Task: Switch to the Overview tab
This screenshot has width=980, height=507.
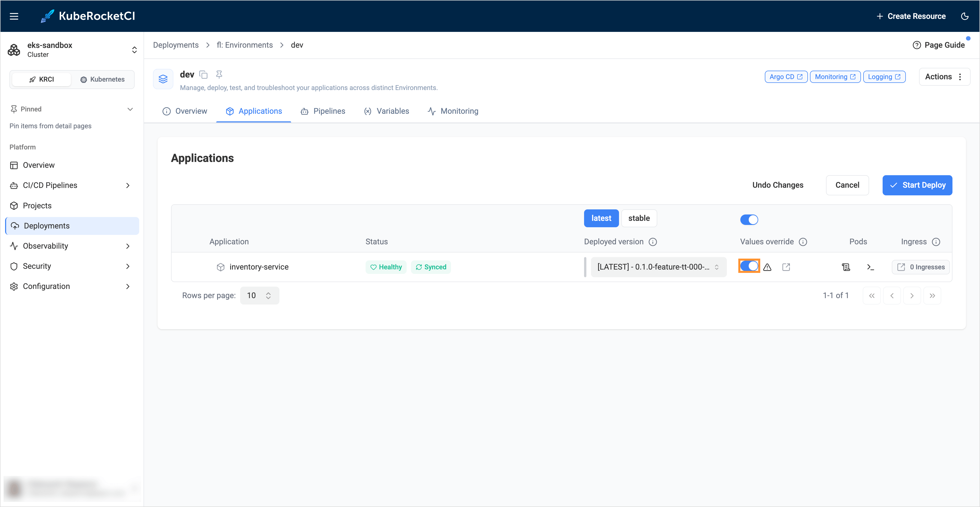Action: coord(185,111)
